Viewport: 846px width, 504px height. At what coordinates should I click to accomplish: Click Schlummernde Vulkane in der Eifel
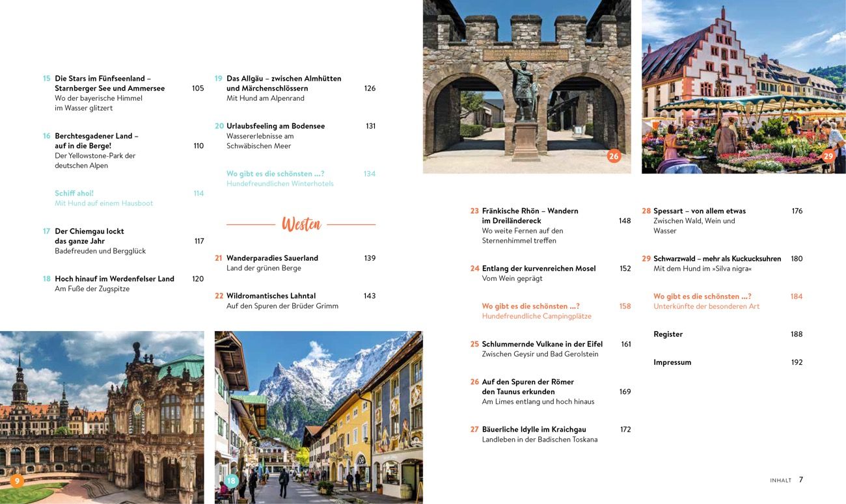pos(541,344)
